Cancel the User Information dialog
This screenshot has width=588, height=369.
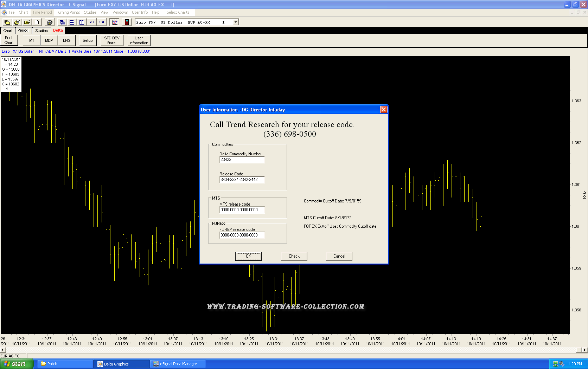(339, 256)
